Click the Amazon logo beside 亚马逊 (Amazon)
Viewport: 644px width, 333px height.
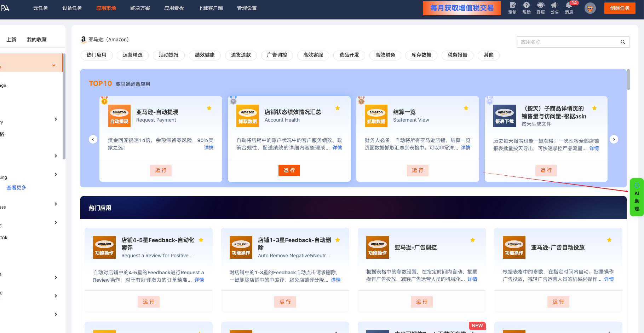84,40
